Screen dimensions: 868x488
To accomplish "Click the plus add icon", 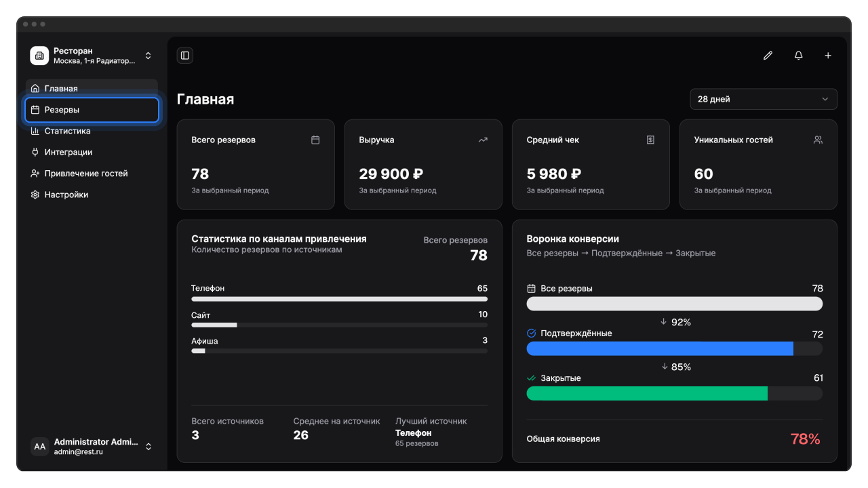I will click(x=828, y=56).
